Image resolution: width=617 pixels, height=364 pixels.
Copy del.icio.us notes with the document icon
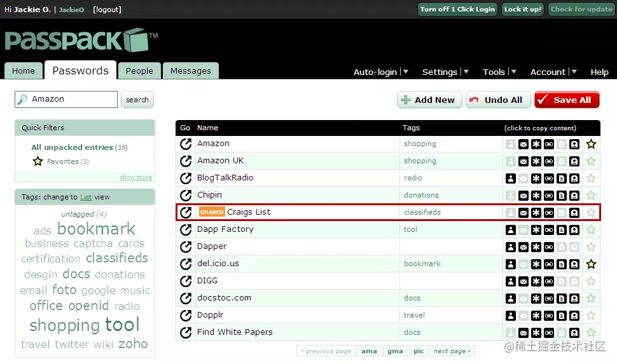(562, 264)
